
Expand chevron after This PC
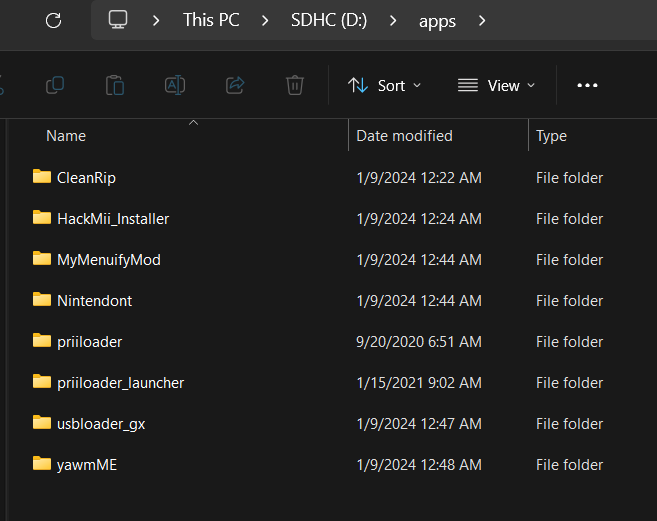(265, 20)
